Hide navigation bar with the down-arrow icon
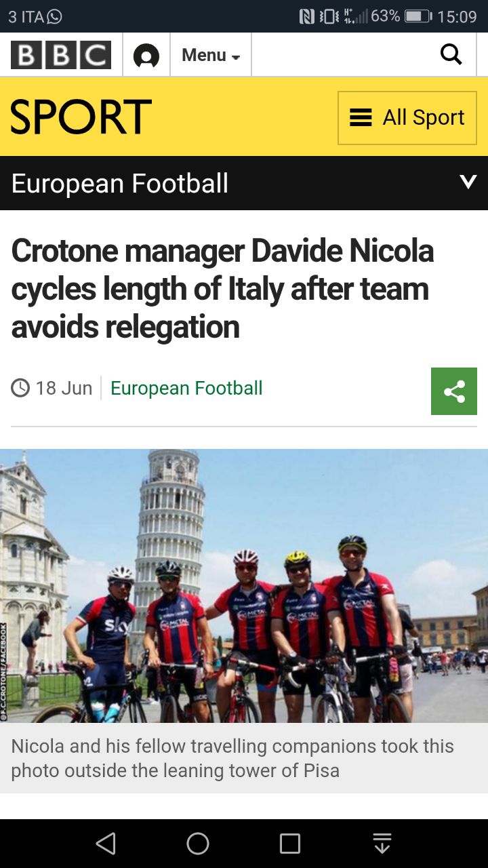Screen dimensions: 488x868 coord(382,844)
